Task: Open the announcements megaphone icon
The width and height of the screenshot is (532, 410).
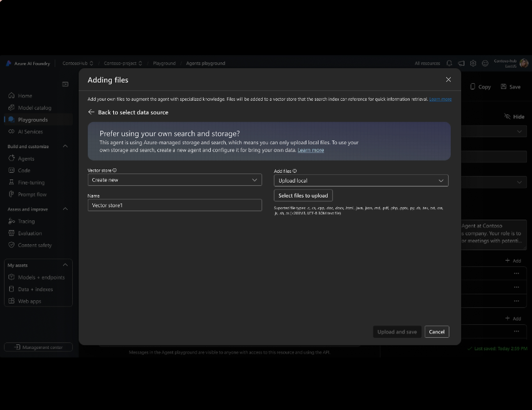Action: point(461,64)
